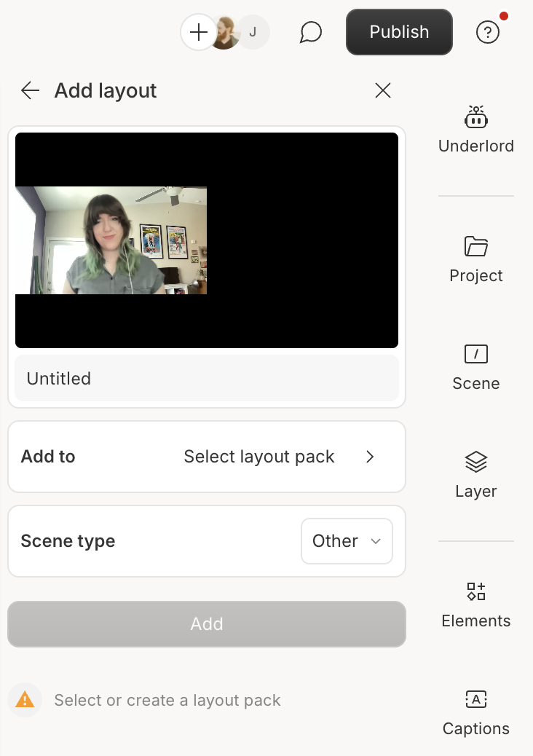Go back using the left arrow
The height and width of the screenshot is (756, 533).
point(31,90)
